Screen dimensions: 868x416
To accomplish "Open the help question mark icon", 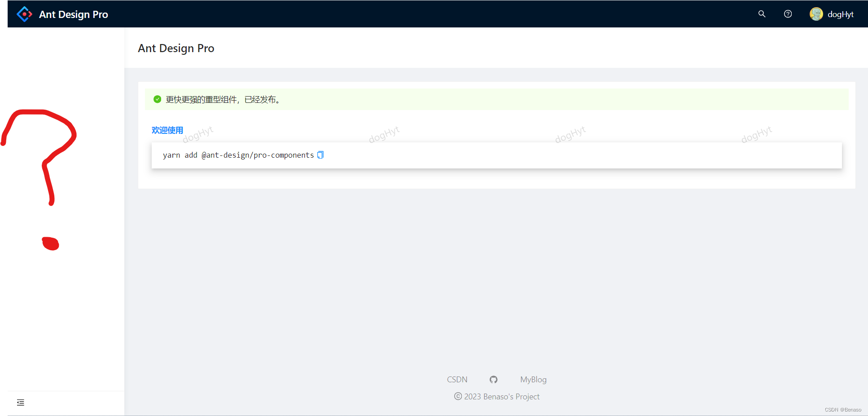I will 788,14.
